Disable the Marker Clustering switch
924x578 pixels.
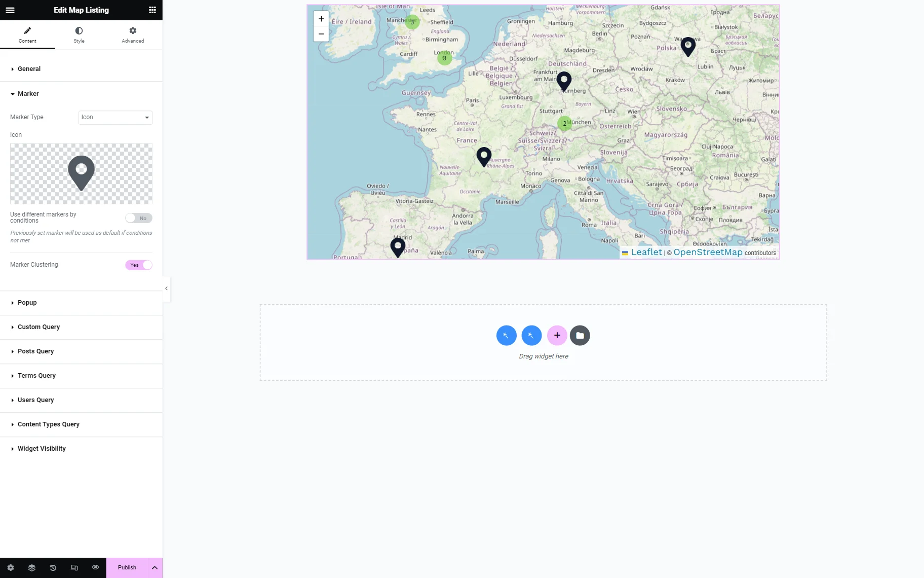pyautogui.click(x=139, y=265)
